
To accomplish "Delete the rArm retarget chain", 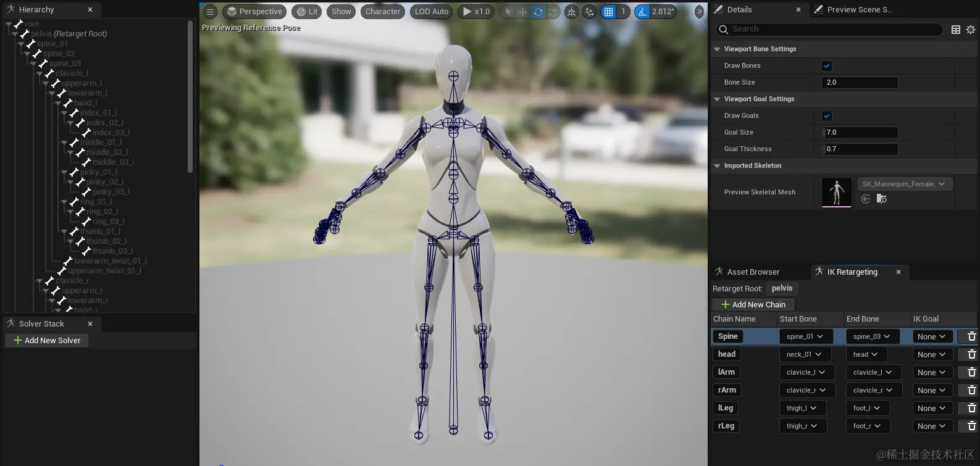I will 971,390.
